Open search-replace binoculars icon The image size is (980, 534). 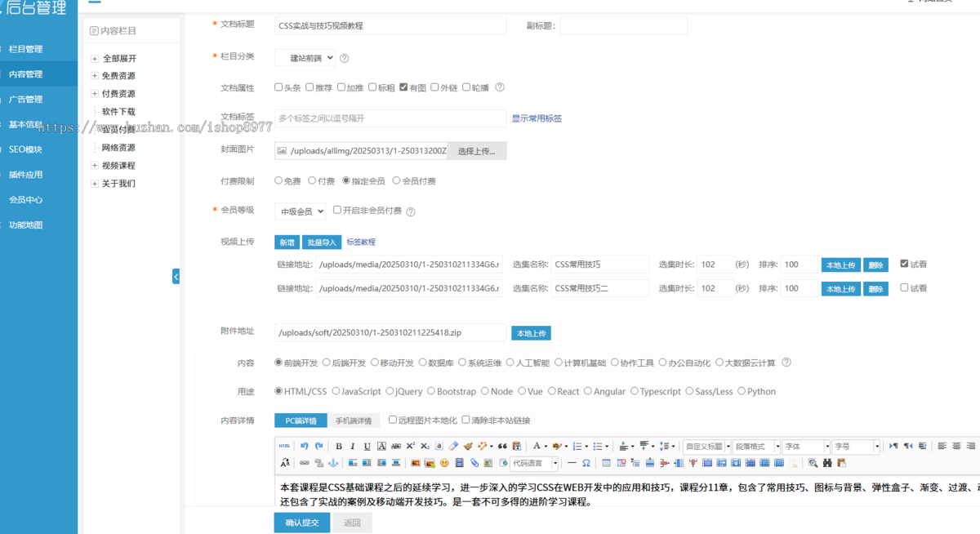827,463
